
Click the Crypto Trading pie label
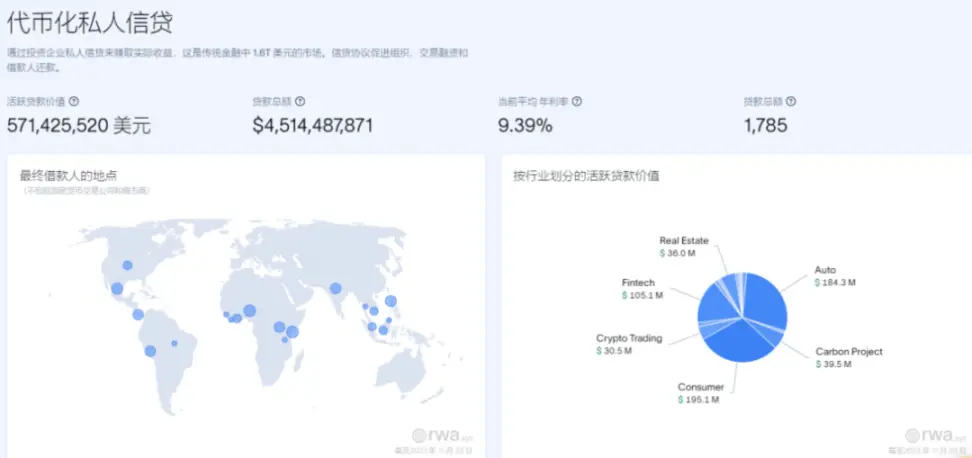coord(629,338)
